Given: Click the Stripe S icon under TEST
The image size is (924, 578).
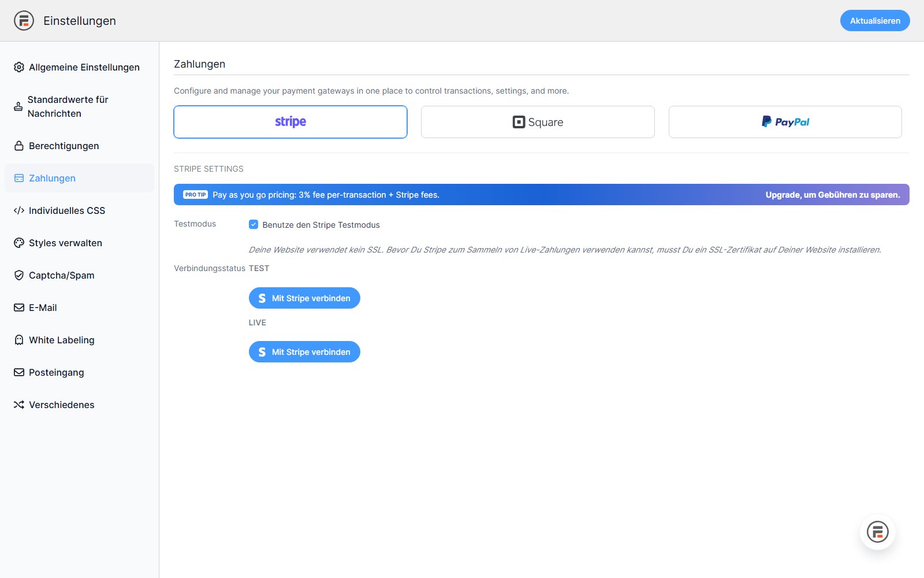Looking at the screenshot, I should tap(262, 298).
